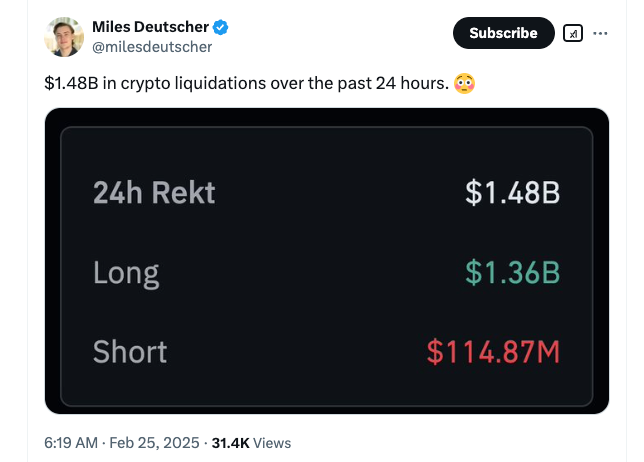The width and height of the screenshot is (644, 462).
Task: Click the $1.48B text in the tweet body
Action: pyautogui.click(x=71, y=83)
